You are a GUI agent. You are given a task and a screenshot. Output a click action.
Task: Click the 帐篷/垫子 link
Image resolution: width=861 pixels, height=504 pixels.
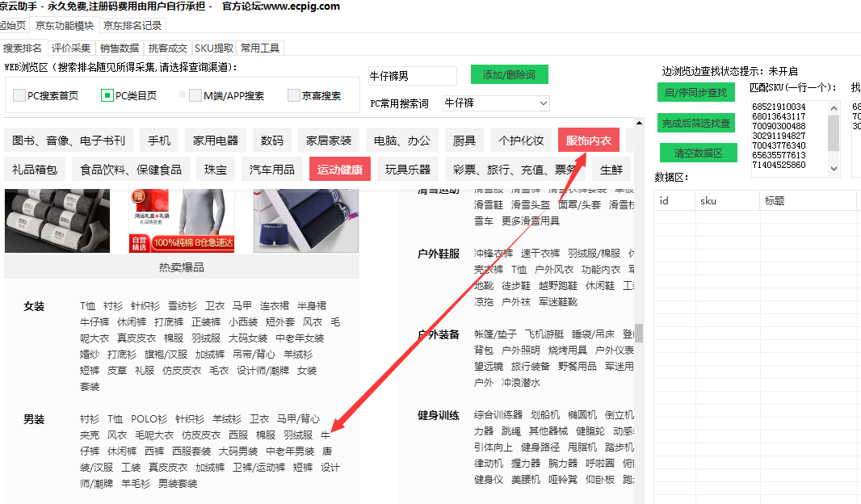(x=495, y=334)
